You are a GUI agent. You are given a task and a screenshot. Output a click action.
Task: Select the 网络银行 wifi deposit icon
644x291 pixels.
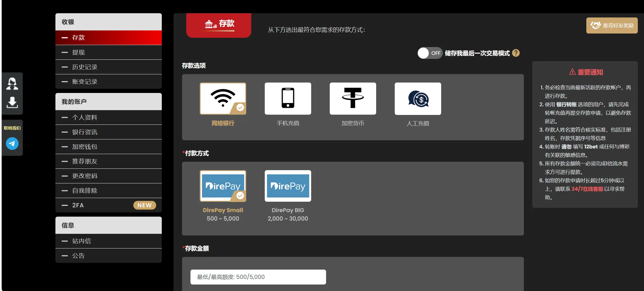(x=223, y=99)
